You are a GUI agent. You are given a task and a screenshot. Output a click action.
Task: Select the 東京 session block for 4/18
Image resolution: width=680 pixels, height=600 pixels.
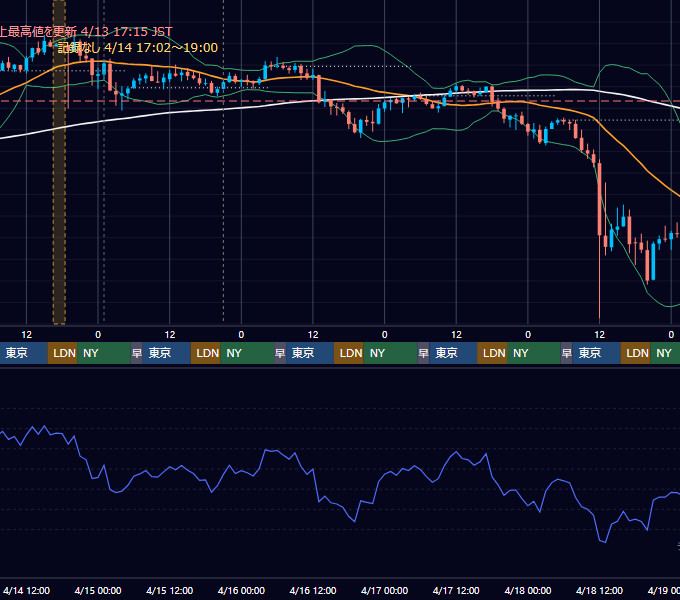pos(597,353)
